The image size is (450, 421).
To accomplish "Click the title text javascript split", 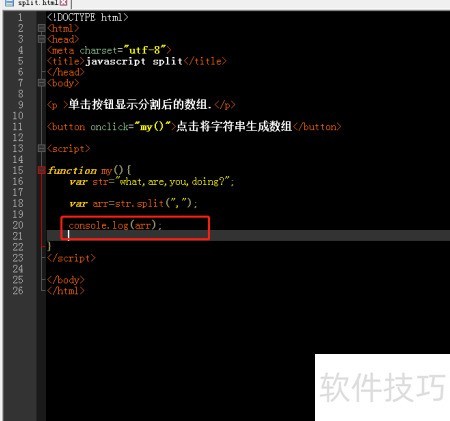I will [134, 61].
